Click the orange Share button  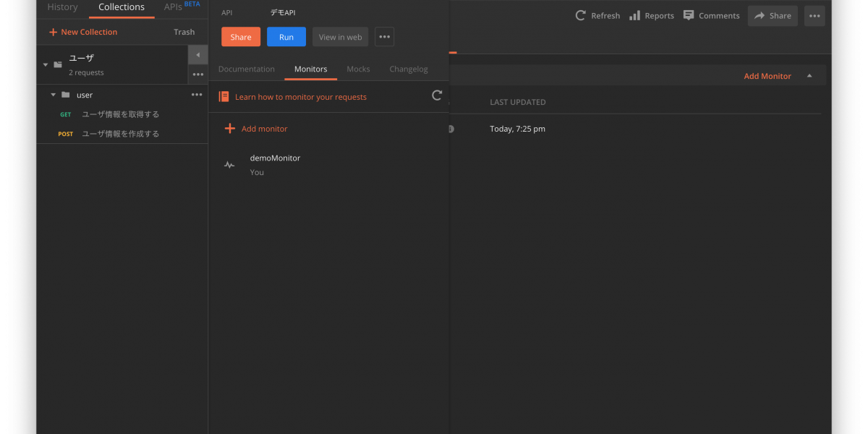click(241, 37)
